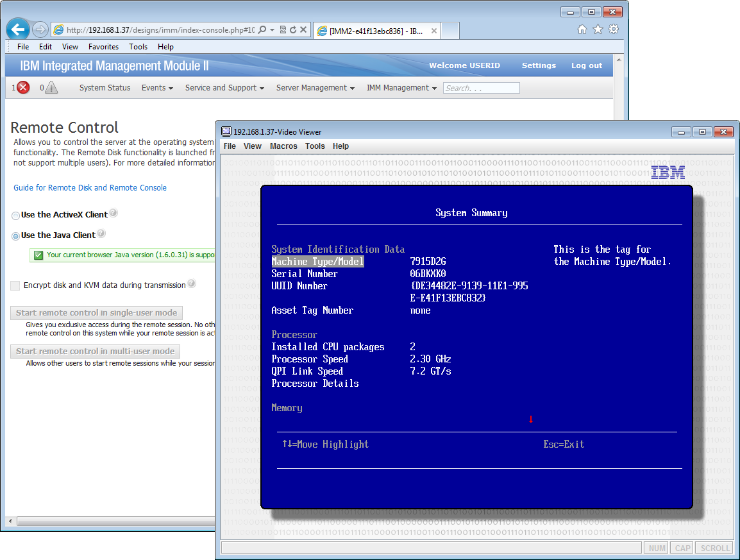Expand the Events dropdown menu
This screenshot has height=560, width=740.
[157, 88]
